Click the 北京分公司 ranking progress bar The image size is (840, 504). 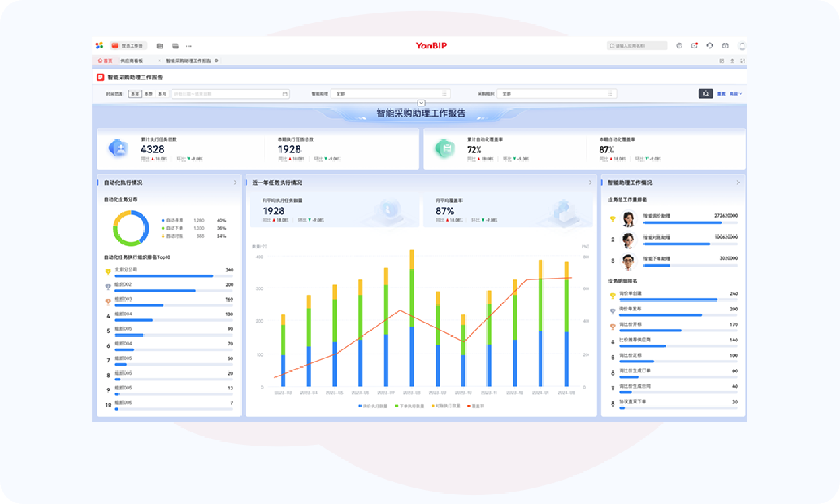(164, 276)
